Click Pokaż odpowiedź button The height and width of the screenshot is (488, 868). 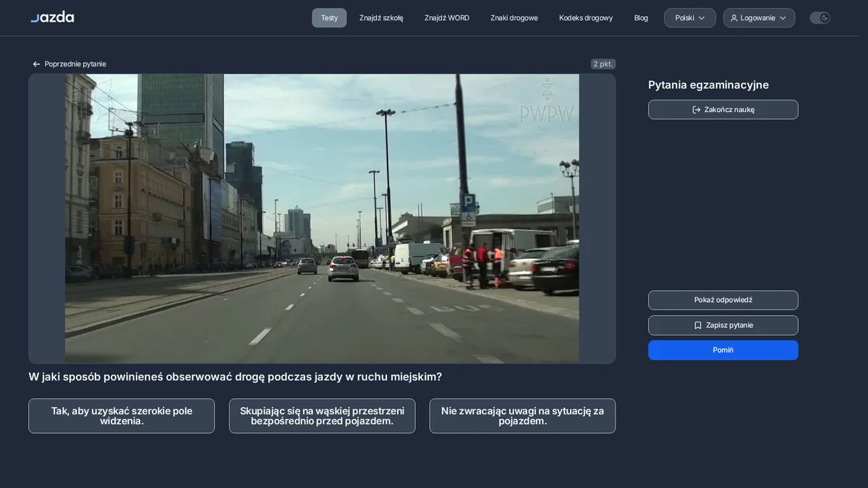click(723, 300)
